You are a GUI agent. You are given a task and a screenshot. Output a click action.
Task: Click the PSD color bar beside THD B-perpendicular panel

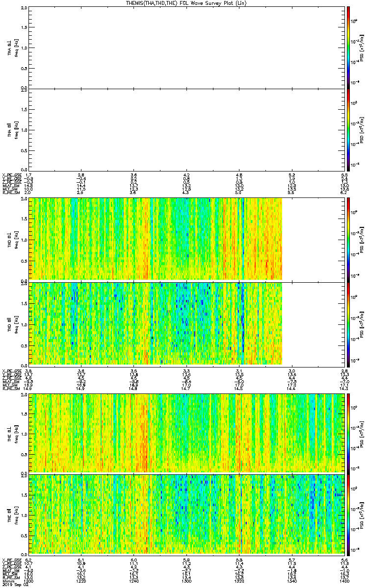click(x=348, y=239)
